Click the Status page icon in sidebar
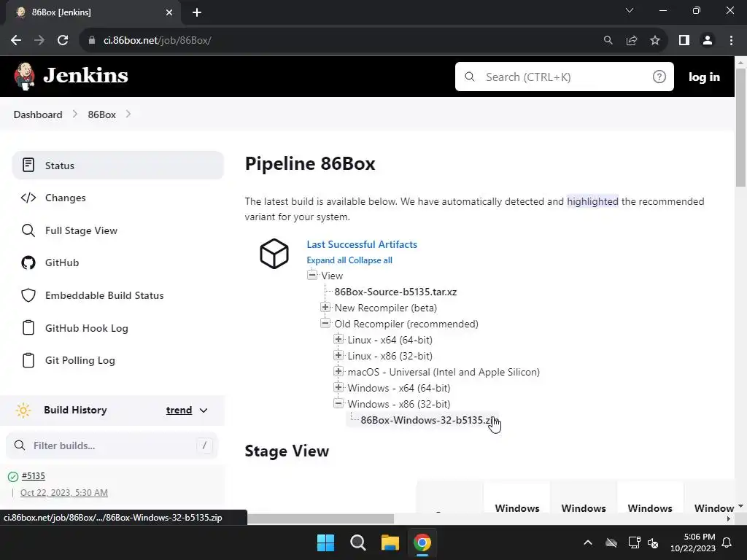Screen dimensions: 747x560 point(28,166)
